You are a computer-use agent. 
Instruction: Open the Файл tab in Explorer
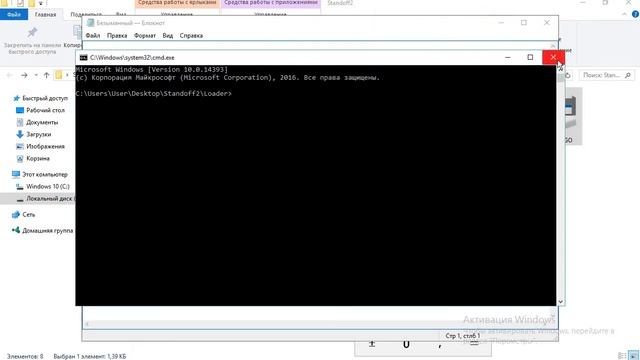point(14,14)
